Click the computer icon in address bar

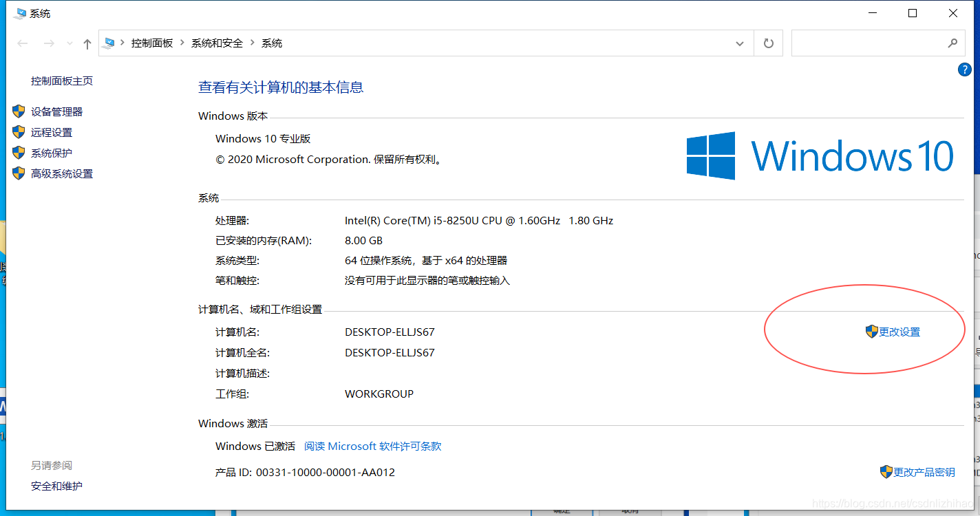pos(109,43)
